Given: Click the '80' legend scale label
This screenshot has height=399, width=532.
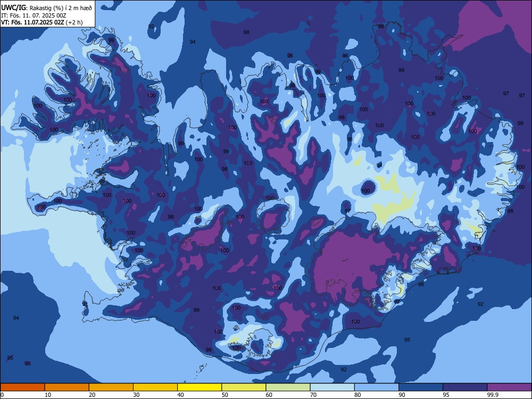Looking at the screenshot, I should [358, 395].
